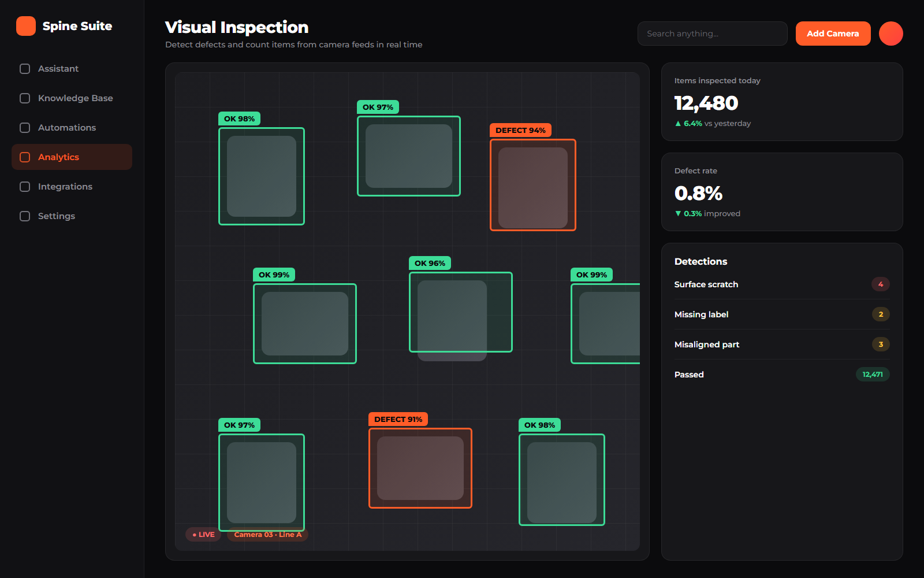The height and width of the screenshot is (578, 924).
Task: Open the user profile avatar
Action: (x=891, y=34)
